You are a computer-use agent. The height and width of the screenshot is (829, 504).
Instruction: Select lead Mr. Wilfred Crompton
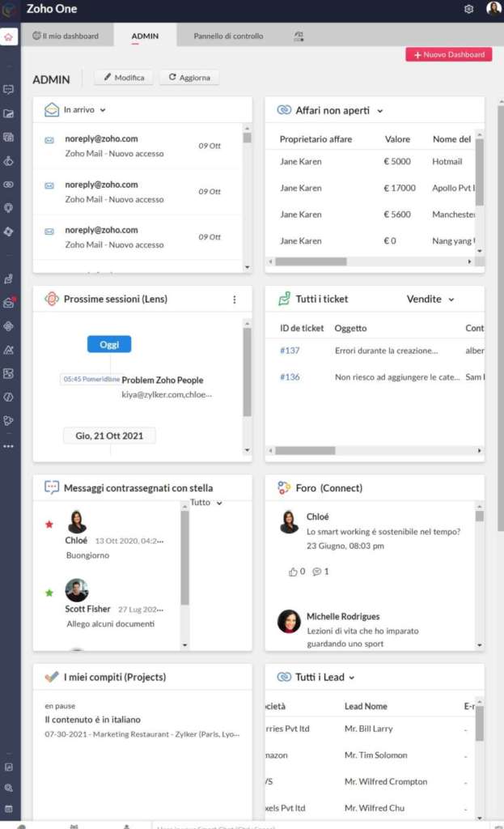pos(386,781)
